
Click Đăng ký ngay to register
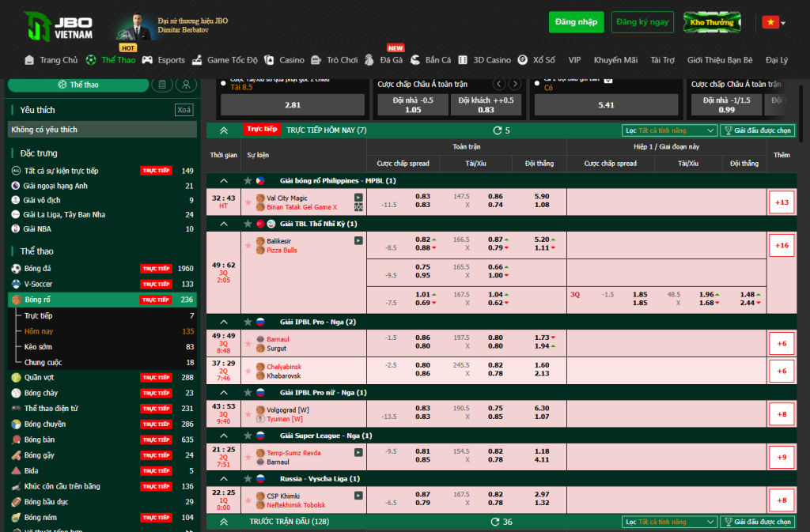(x=642, y=22)
